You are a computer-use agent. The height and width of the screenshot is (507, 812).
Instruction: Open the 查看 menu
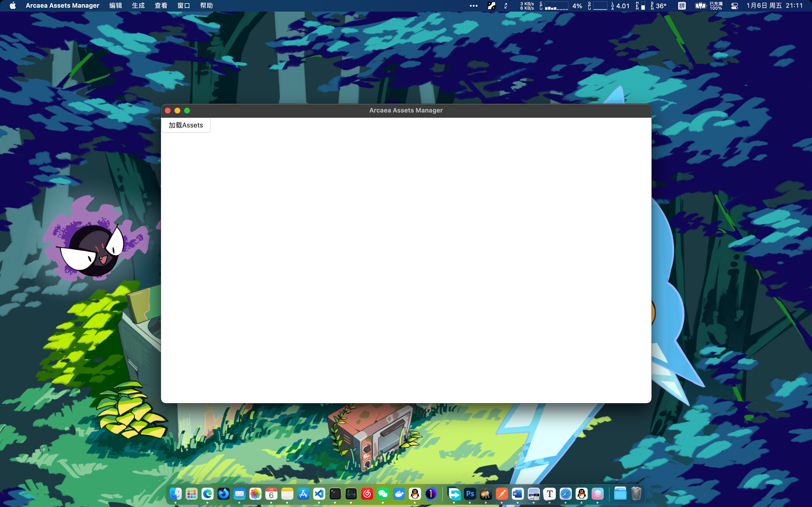[x=161, y=6]
